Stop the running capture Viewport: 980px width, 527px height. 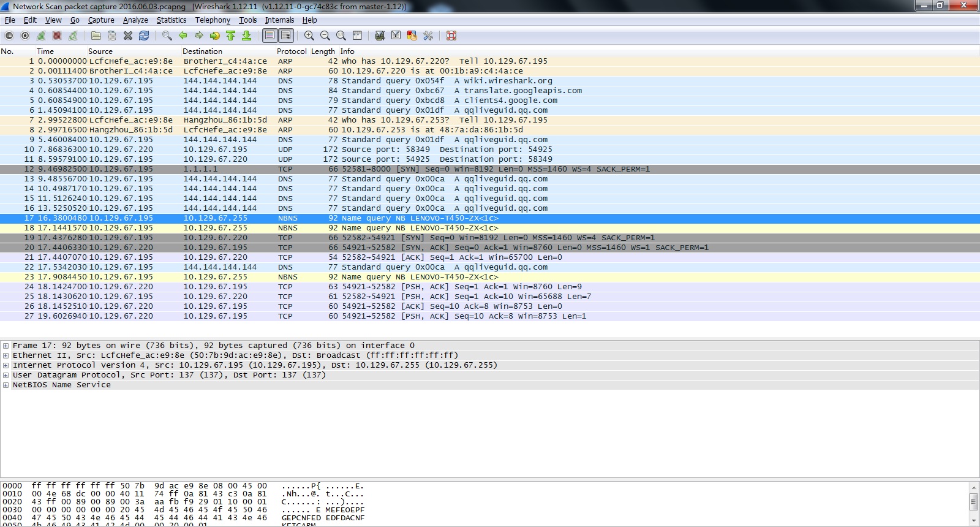click(57, 36)
